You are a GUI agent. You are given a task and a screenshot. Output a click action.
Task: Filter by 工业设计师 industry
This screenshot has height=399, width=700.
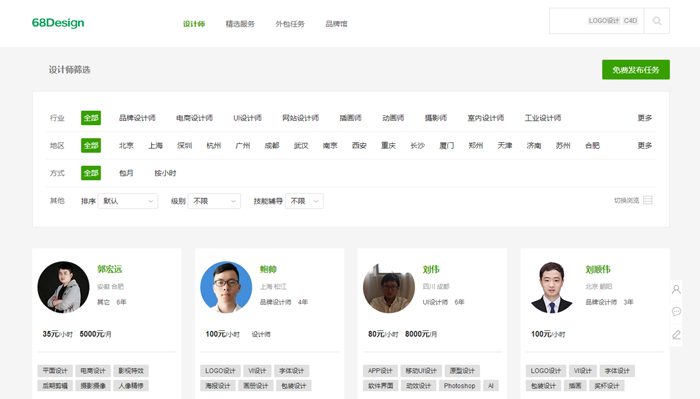(x=543, y=118)
